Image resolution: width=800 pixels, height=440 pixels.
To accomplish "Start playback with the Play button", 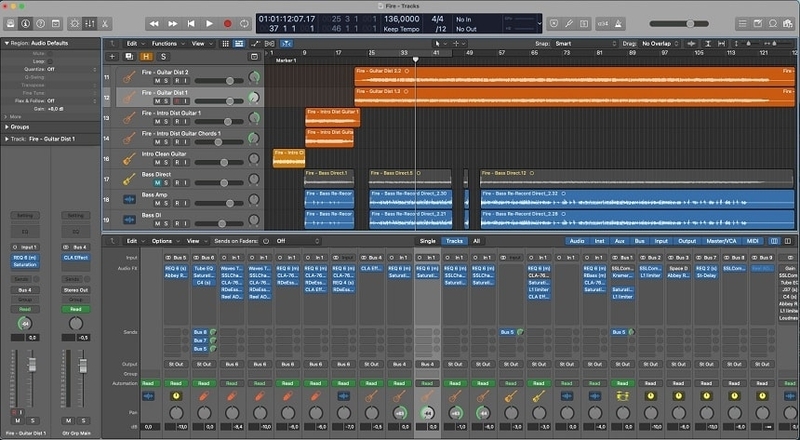I will tap(209, 23).
